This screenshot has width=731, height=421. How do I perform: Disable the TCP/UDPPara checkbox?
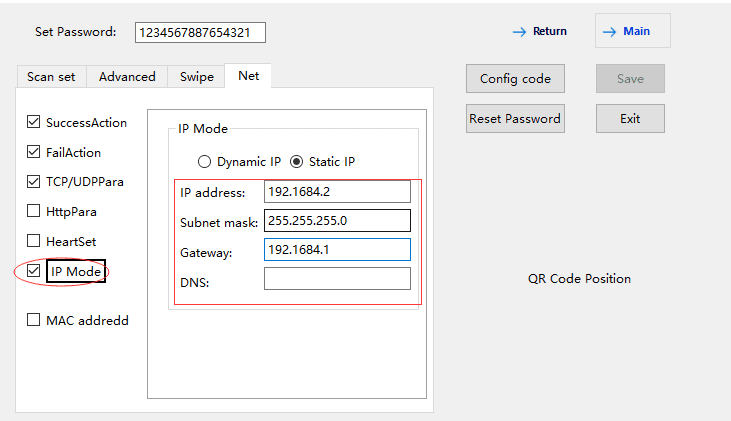[x=34, y=182]
